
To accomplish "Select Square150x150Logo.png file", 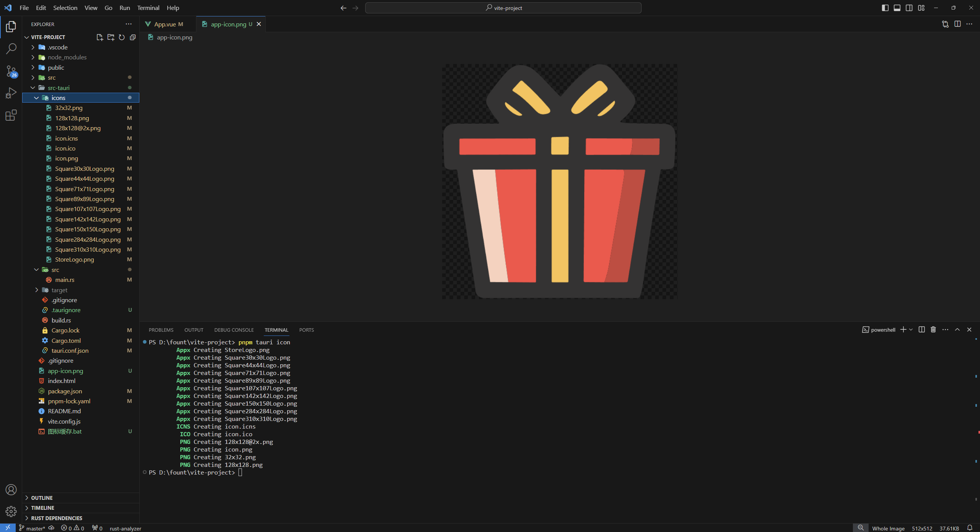I will [81, 229].
